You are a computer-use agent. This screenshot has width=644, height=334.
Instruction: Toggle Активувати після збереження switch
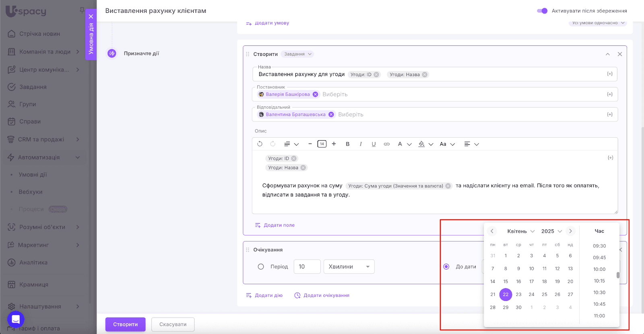pos(542,11)
